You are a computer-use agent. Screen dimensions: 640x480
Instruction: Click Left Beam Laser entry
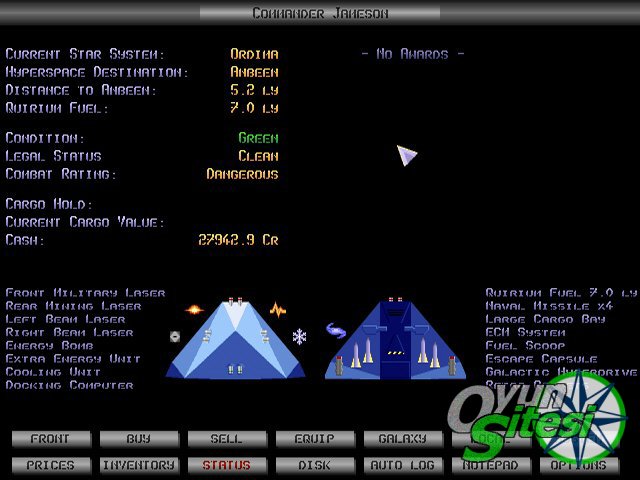click(x=65, y=319)
